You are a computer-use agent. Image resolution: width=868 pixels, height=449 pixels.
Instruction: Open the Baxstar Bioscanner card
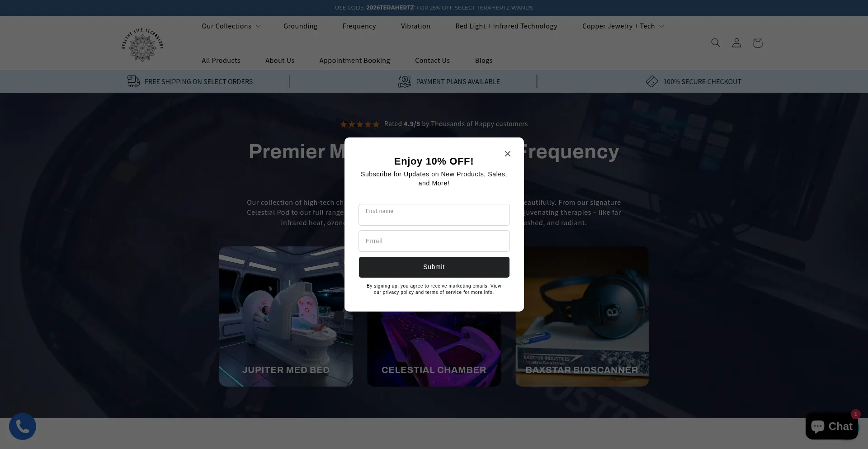click(x=582, y=317)
